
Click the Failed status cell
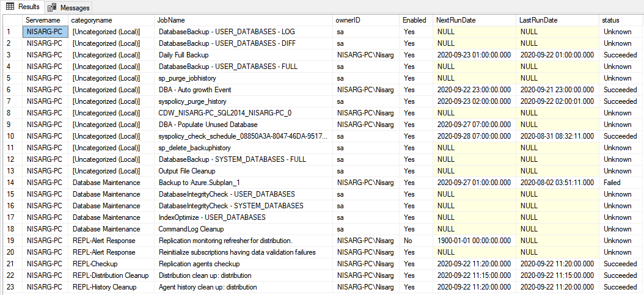pyautogui.click(x=612, y=183)
